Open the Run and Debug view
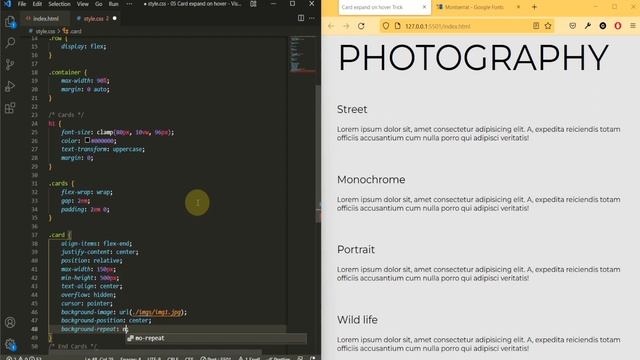This screenshot has height=360, width=640. coord(10,86)
